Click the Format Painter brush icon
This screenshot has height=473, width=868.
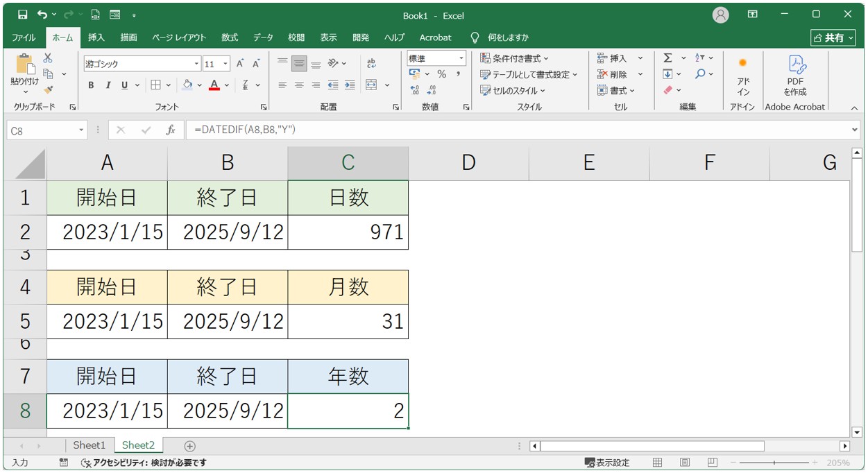pyautogui.click(x=48, y=89)
